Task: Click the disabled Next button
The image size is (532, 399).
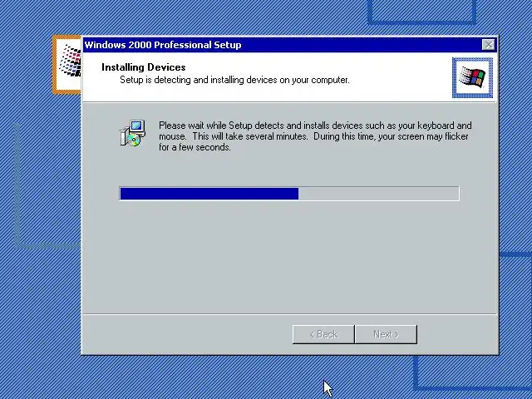Action: (386, 334)
